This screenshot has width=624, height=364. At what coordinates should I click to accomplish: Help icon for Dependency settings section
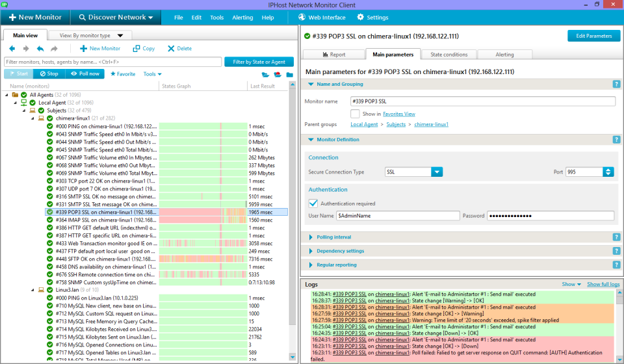click(616, 251)
